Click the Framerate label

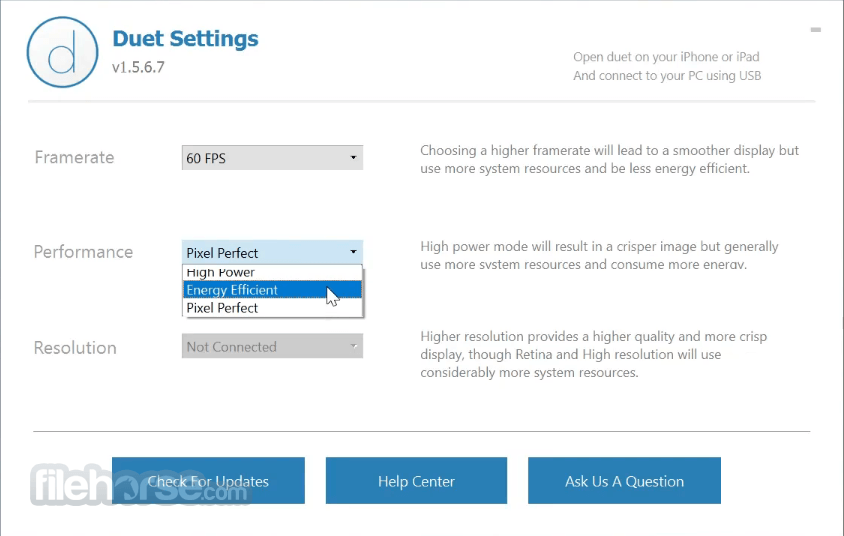point(74,157)
